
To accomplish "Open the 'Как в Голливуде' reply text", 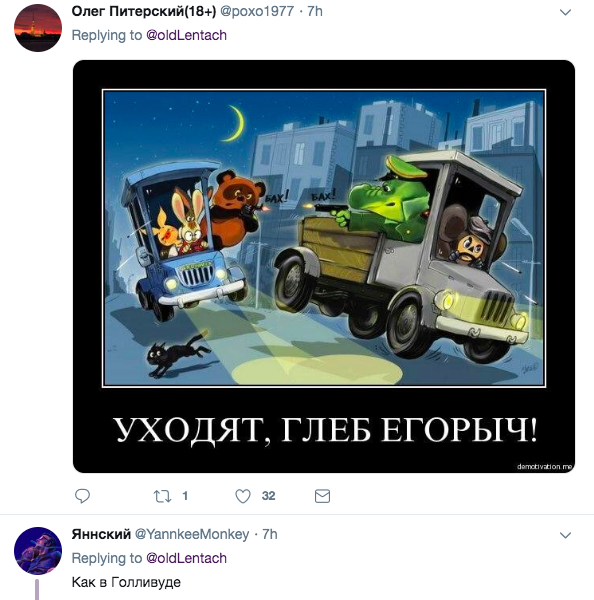I will tap(126, 582).
